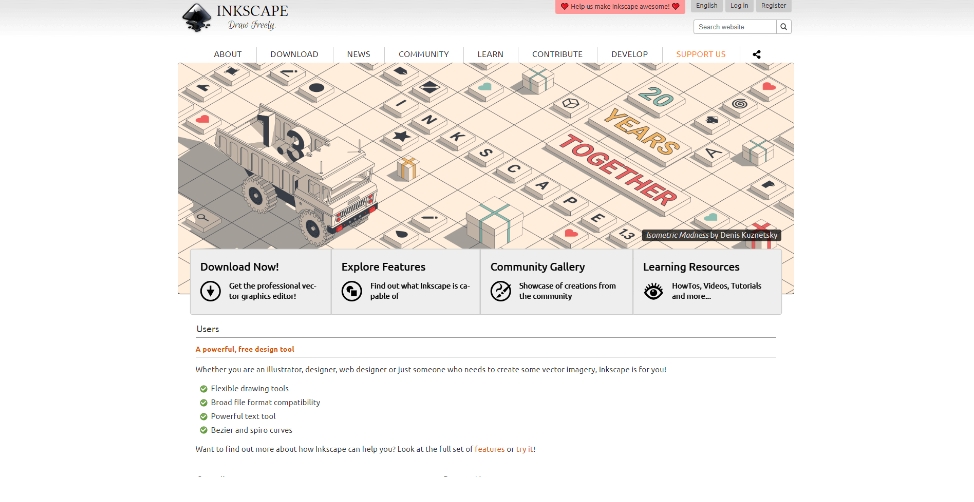Click the Inkscape logo icon

pyautogui.click(x=197, y=17)
